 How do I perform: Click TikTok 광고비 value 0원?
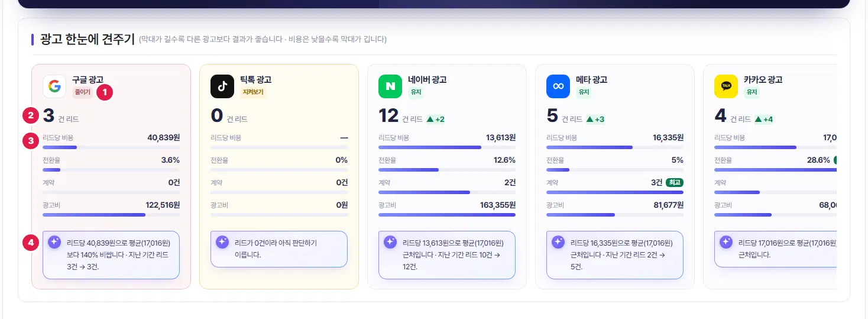[342, 205]
